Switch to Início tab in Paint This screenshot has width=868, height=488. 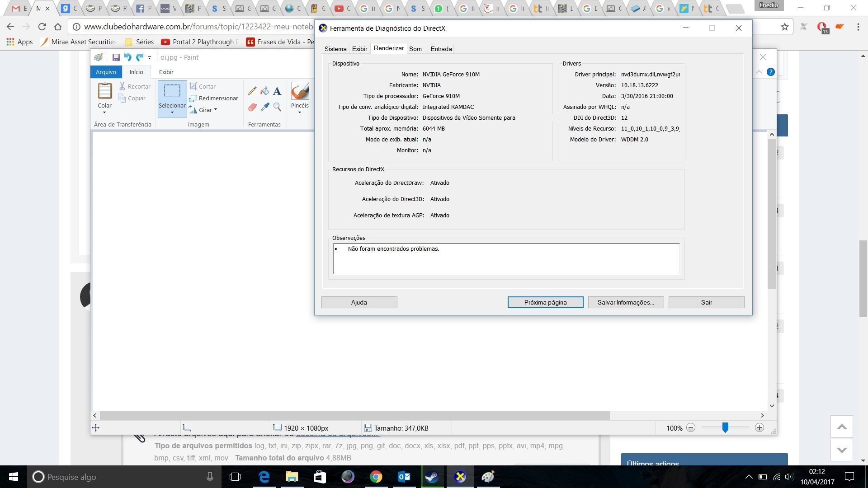(x=136, y=72)
